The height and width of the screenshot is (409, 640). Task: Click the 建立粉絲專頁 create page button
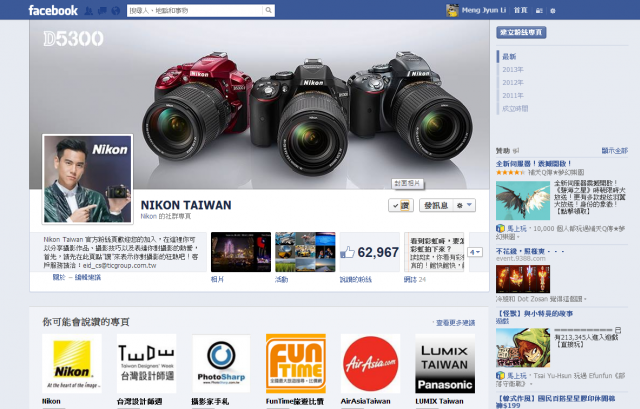[521, 32]
